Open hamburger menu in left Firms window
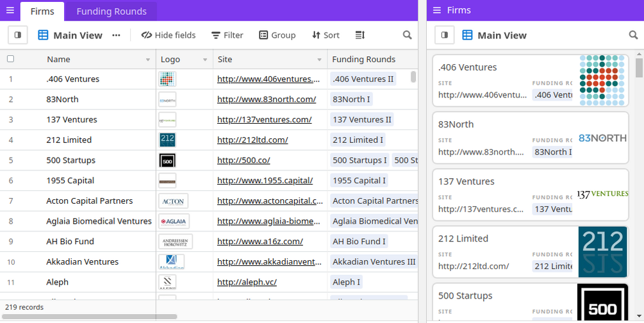This screenshot has width=644, height=323. coord(10,10)
